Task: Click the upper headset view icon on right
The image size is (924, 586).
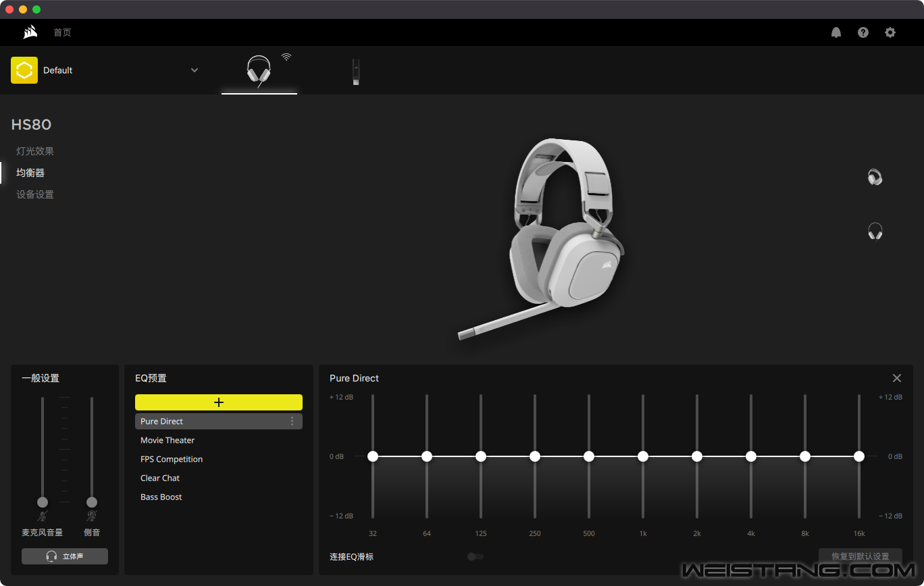Action: point(875,178)
